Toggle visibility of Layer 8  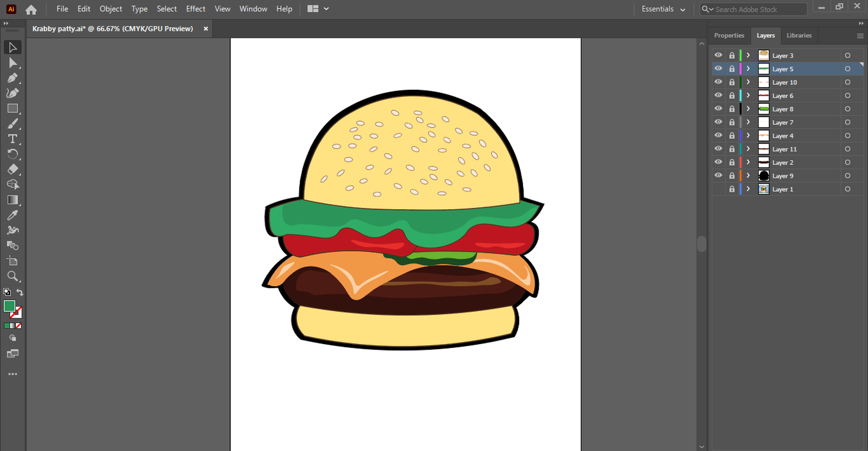[718, 109]
